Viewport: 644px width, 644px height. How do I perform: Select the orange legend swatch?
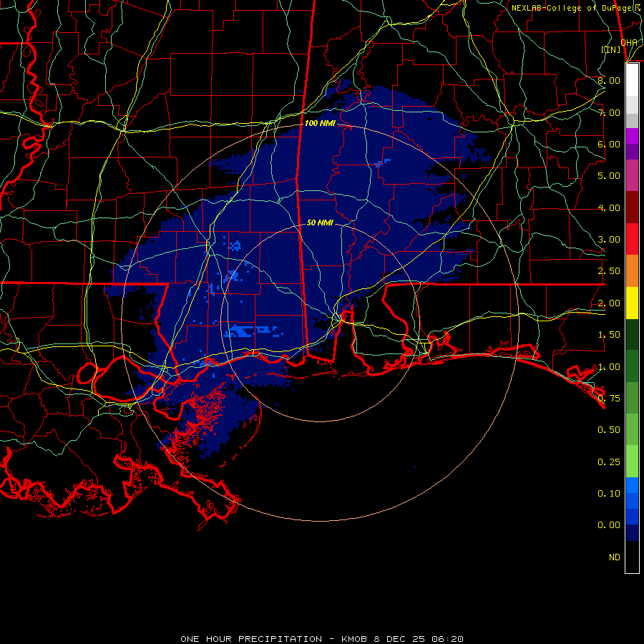pyautogui.click(x=632, y=271)
